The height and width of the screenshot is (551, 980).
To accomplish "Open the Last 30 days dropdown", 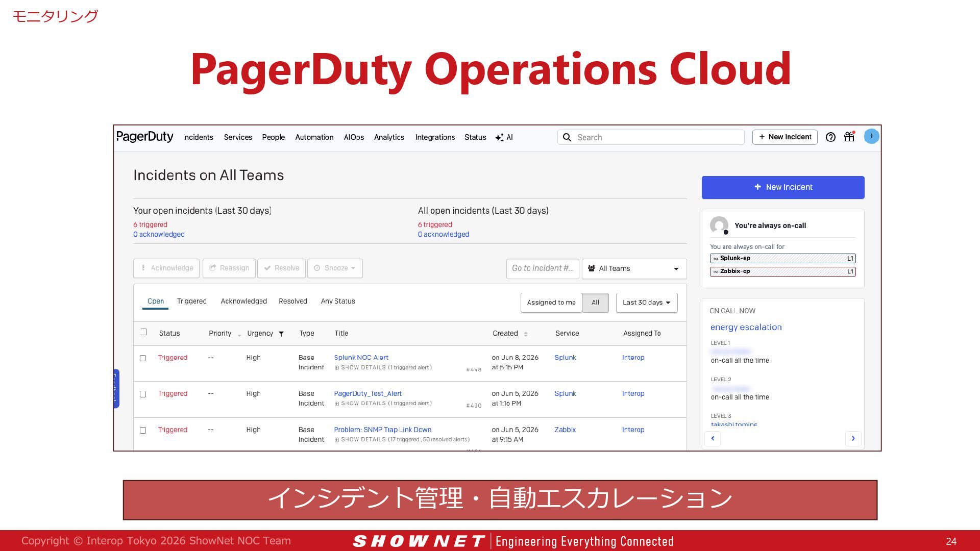I will 647,303.
